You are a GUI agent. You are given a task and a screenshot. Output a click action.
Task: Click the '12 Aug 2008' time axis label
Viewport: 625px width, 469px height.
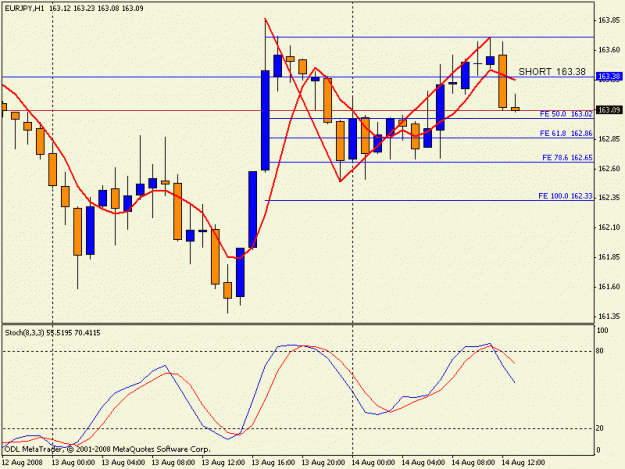point(22,463)
